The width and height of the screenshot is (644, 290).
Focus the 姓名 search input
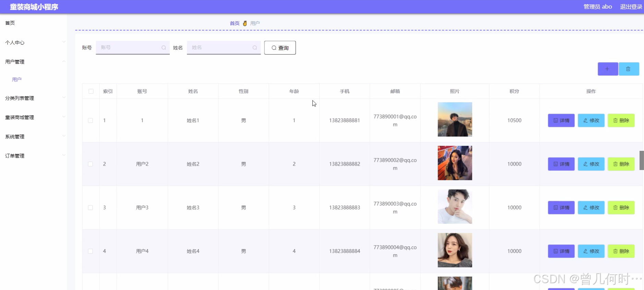click(x=224, y=48)
